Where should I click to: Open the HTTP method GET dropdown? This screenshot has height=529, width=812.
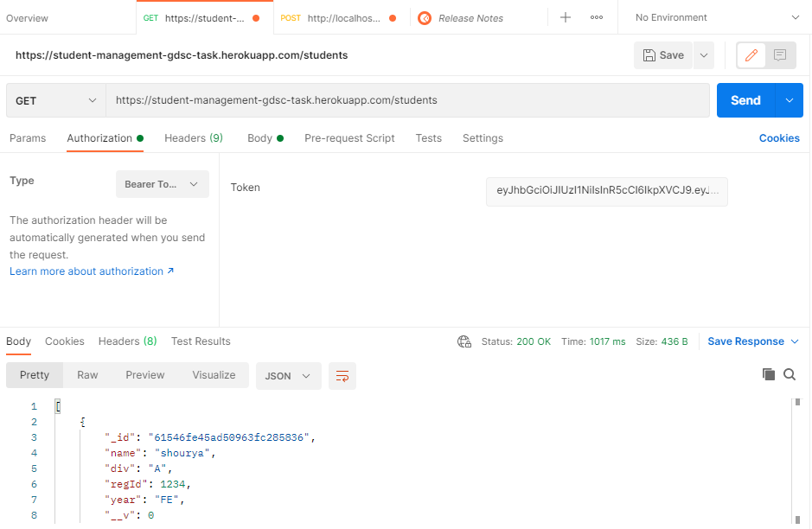tap(56, 100)
